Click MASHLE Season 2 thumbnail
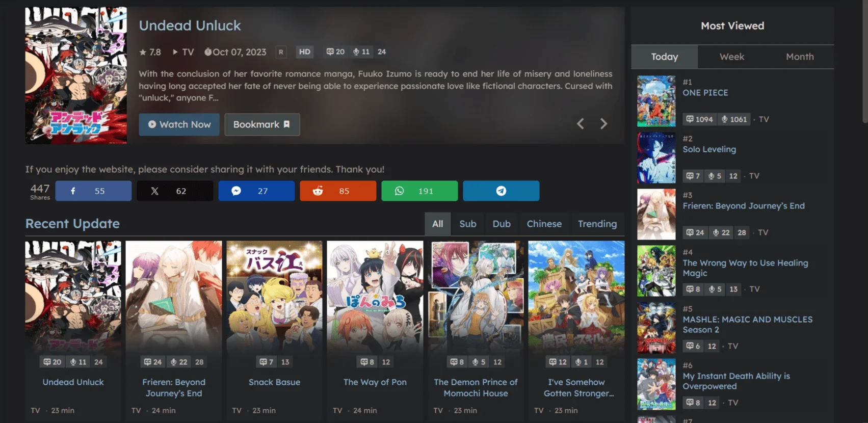 point(656,328)
